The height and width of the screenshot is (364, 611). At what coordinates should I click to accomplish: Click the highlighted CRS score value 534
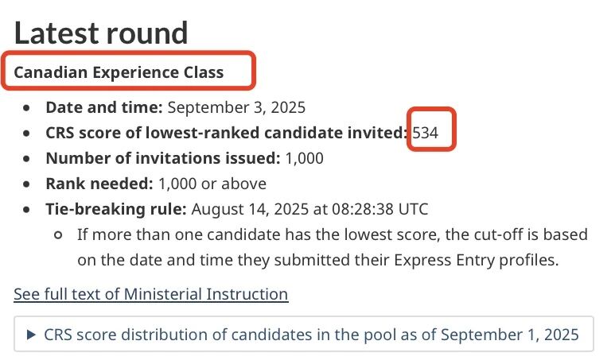pyautogui.click(x=425, y=134)
